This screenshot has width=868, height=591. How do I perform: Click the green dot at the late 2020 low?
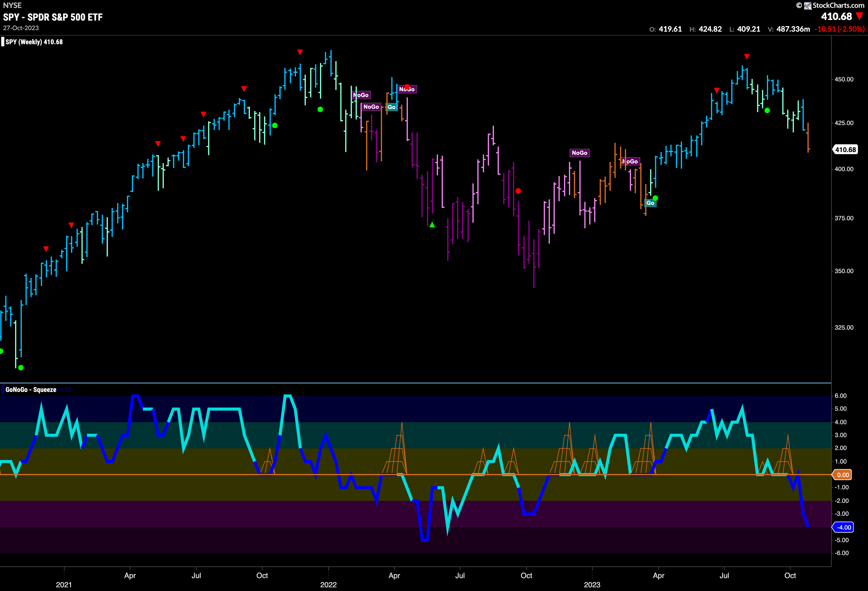point(21,368)
